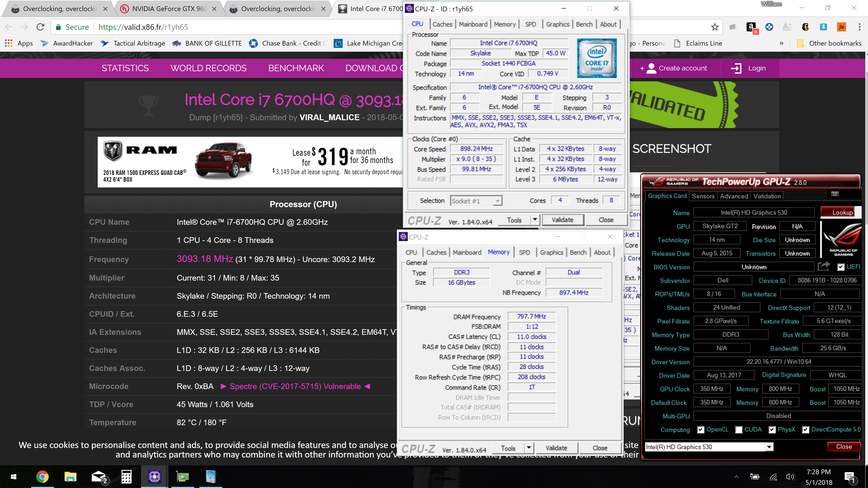This screenshot has height=488, width=868.
Task: Switch to Mainboard tab in top CPU-Z
Action: tap(473, 24)
